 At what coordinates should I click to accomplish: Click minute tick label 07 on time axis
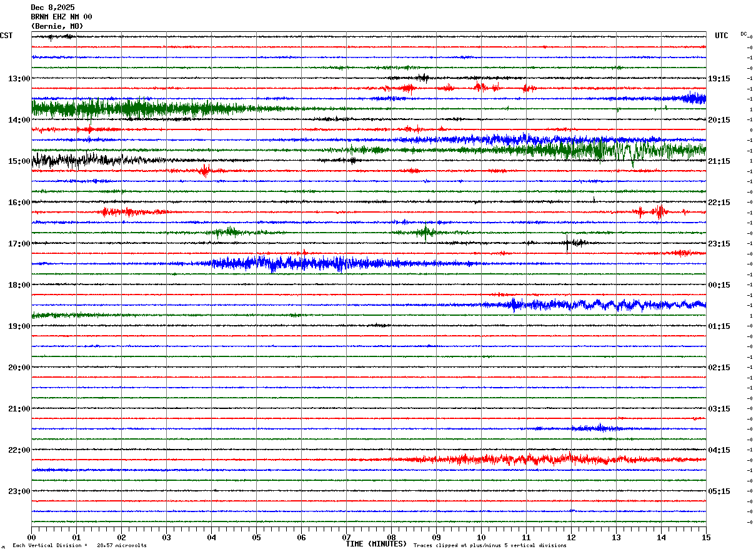click(x=346, y=538)
